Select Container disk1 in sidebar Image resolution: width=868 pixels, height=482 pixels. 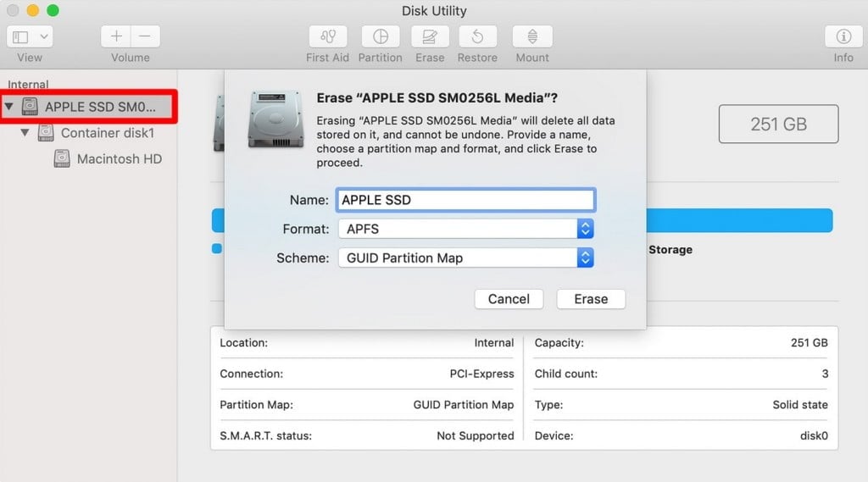(107, 133)
